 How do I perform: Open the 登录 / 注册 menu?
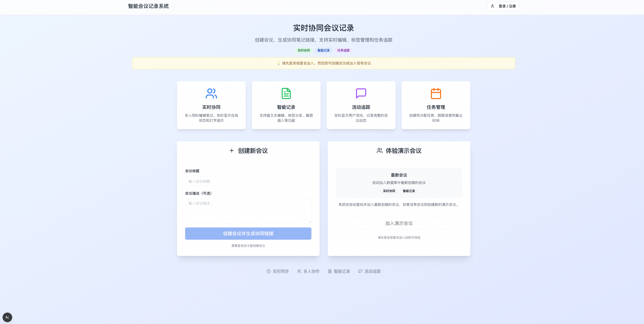(503, 6)
